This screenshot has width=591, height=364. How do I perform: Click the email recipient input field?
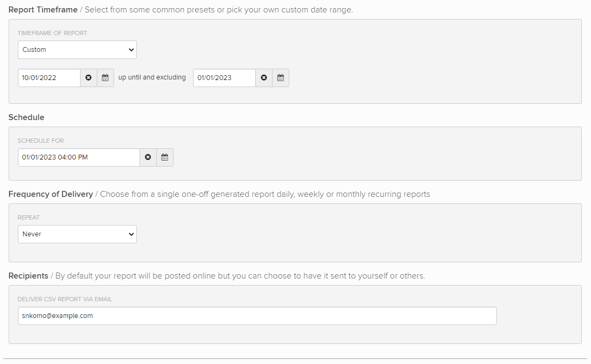tap(257, 316)
